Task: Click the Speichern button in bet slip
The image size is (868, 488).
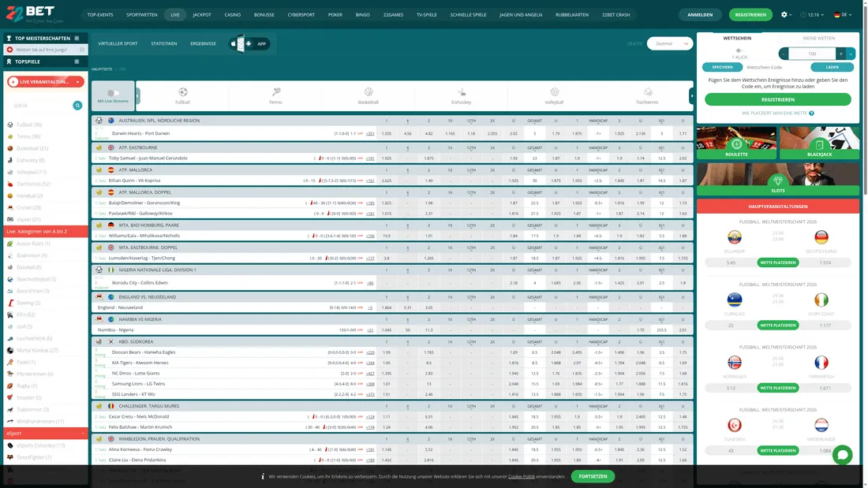Action: (722, 67)
